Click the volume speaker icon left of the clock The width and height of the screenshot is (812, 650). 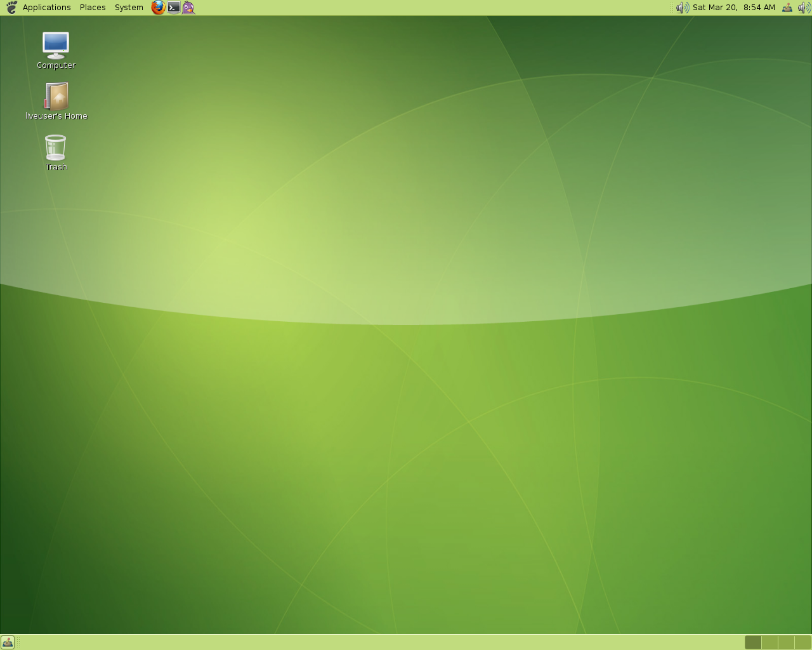[682, 8]
